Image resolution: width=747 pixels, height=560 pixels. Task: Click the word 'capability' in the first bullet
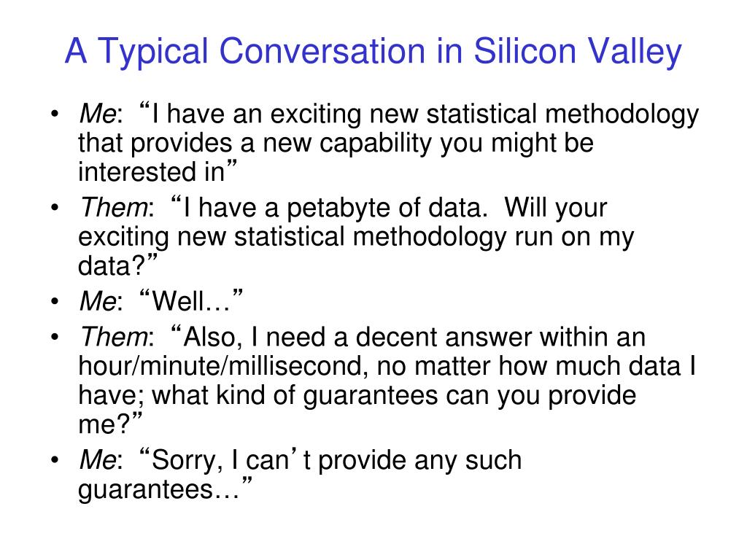(375, 144)
